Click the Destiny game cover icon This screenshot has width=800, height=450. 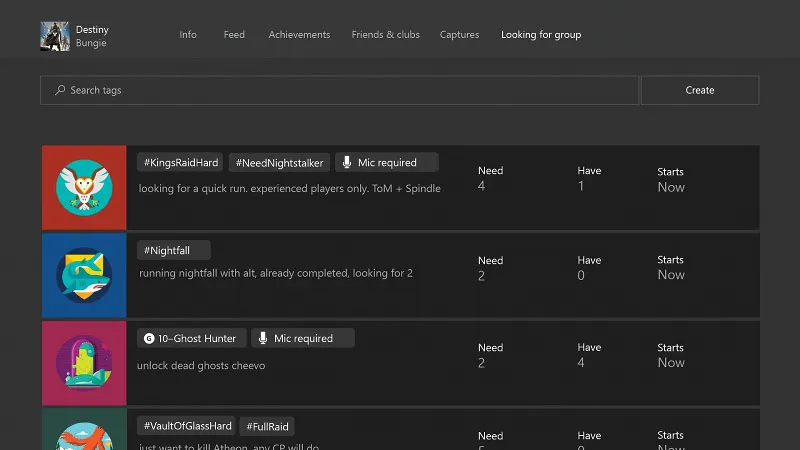point(54,36)
